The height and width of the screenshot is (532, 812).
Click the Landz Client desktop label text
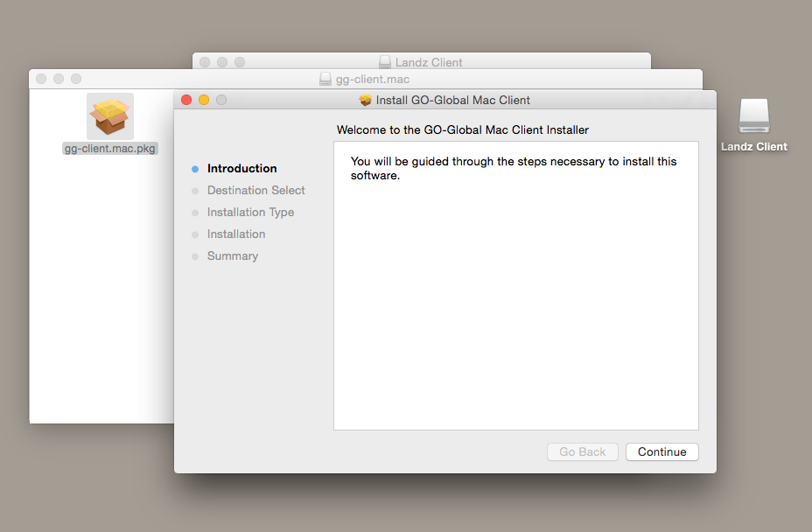tap(754, 147)
